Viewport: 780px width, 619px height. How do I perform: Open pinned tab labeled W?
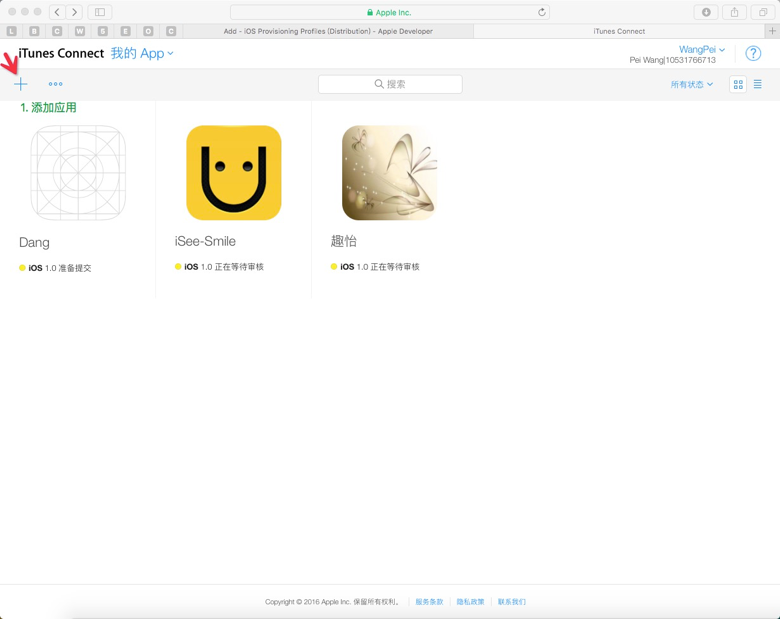pyautogui.click(x=80, y=31)
